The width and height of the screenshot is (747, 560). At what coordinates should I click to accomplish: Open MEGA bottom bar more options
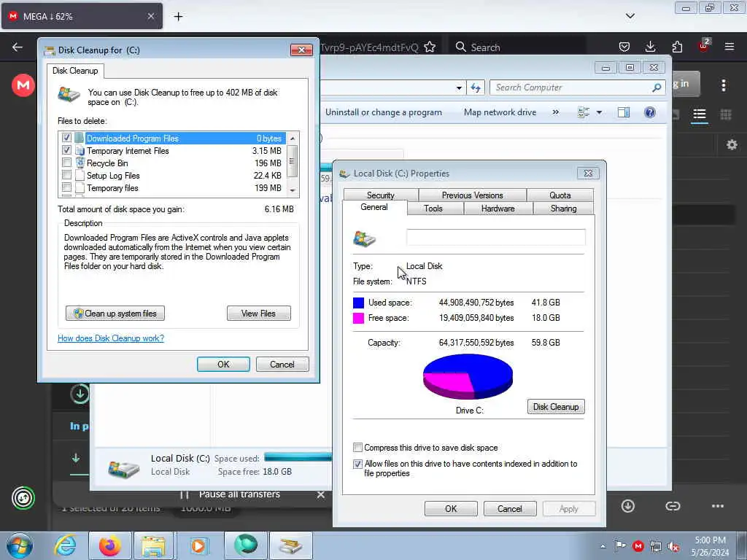click(x=718, y=506)
